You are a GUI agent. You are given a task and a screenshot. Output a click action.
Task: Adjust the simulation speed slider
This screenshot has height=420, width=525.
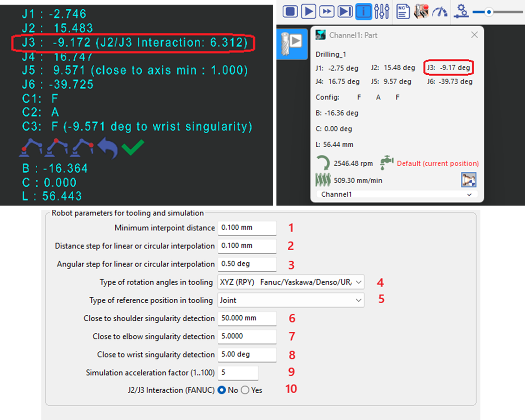489,13
